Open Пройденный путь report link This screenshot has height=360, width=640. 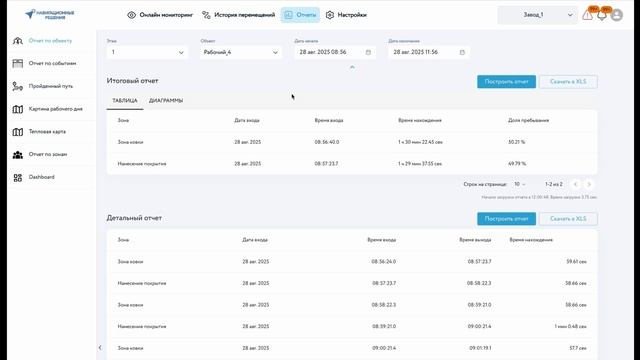[51, 86]
